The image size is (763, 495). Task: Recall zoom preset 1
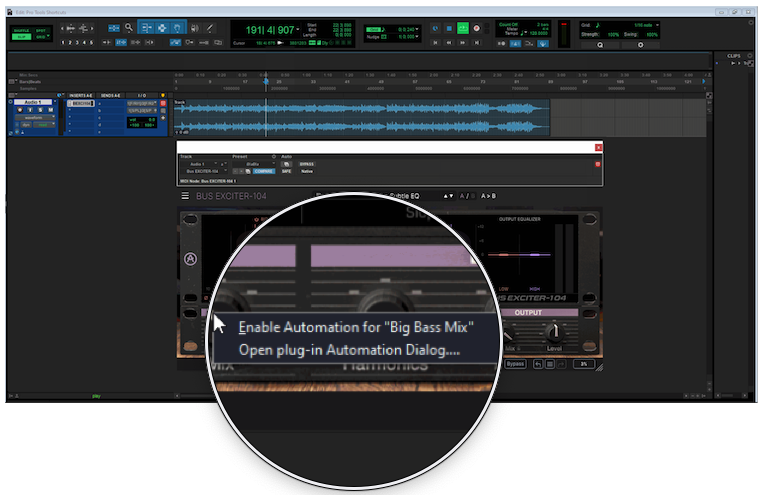point(63,43)
